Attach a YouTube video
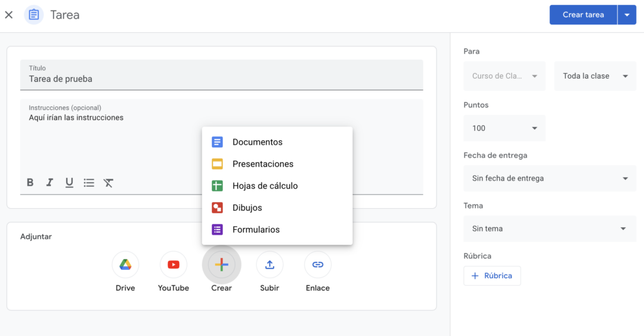The height and width of the screenshot is (336, 644). tap(174, 264)
